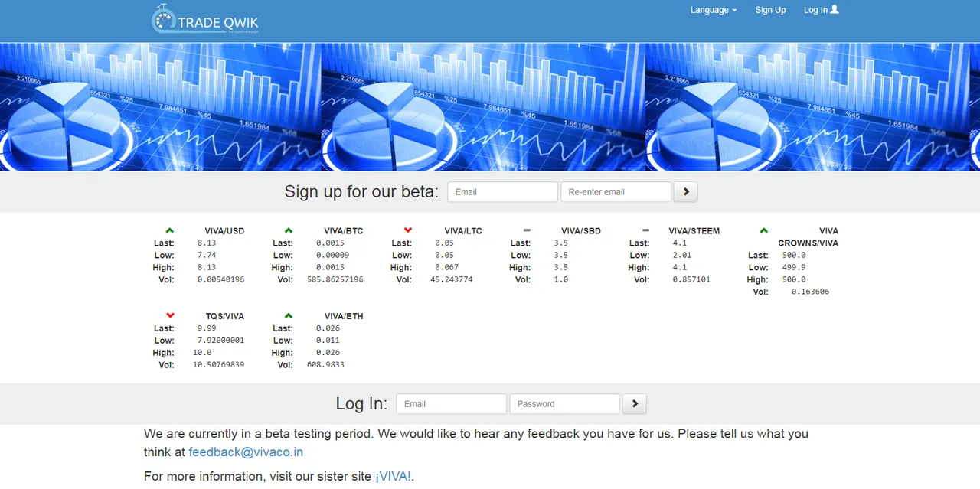Click the green up arrow for VIVA/BTC
The image size is (980, 489).
tap(288, 230)
